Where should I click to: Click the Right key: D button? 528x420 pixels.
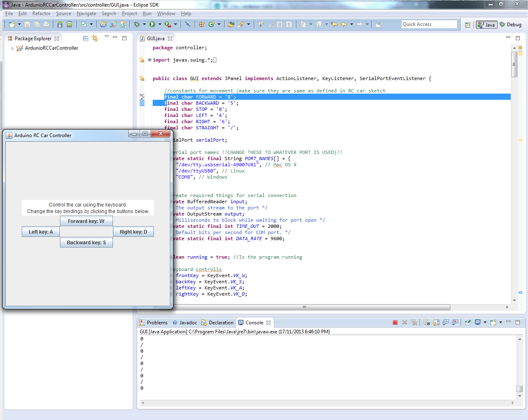coord(133,232)
